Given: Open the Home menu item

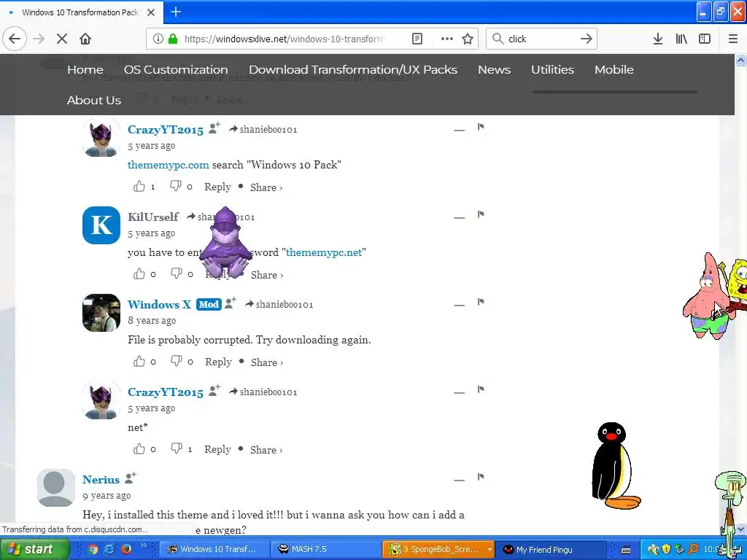Looking at the screenshot, I should tap(85, 69).
